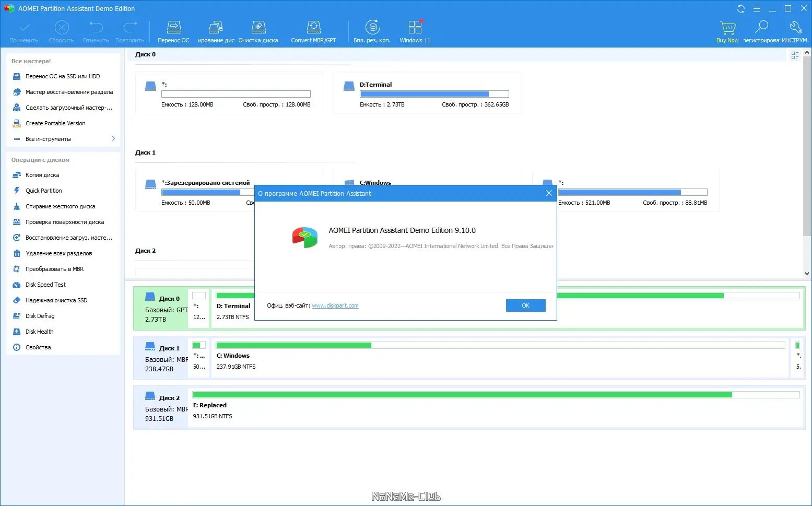Select D:Terminal partition card in Диск 0
Screen dimensions: 812x506
[427, 93]
